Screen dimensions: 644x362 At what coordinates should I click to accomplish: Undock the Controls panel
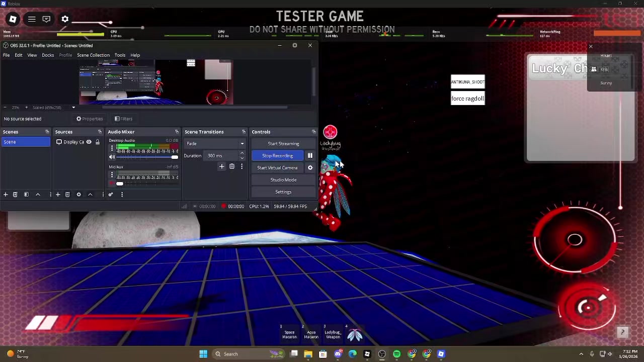coord(313,132)
